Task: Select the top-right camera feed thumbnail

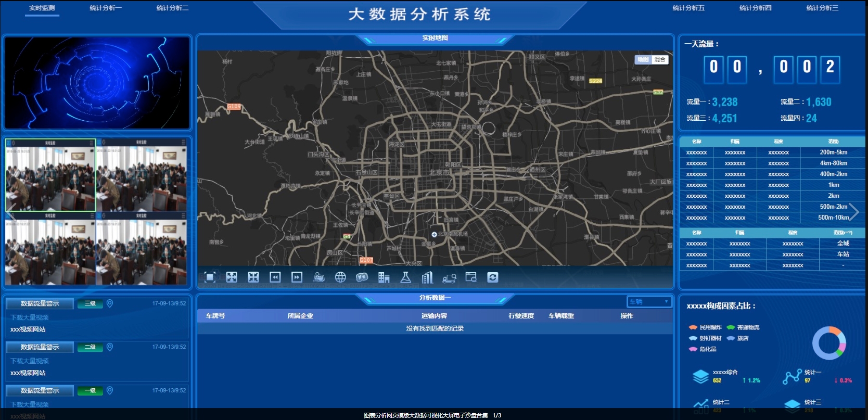Action: 142,175
